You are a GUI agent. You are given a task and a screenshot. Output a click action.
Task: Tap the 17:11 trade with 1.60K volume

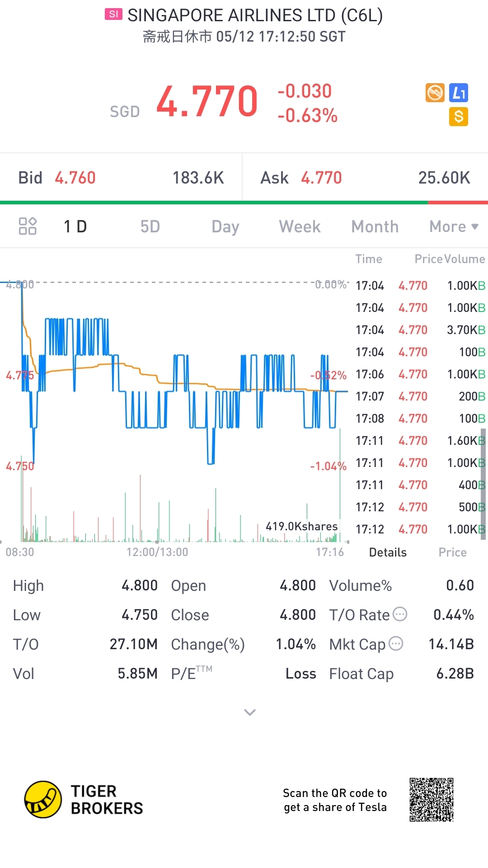420,441
